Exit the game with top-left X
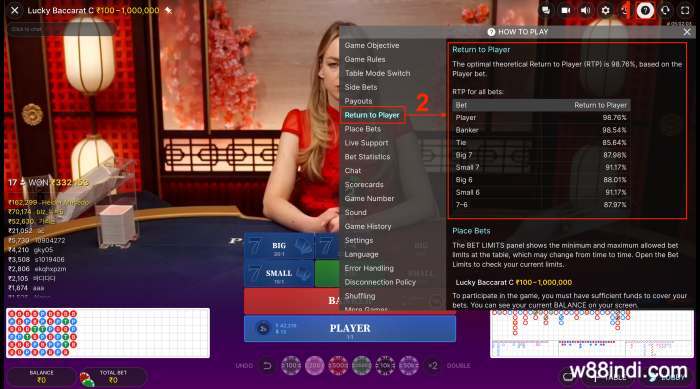Viewport: 700px width, 389px height. point(14,10)
